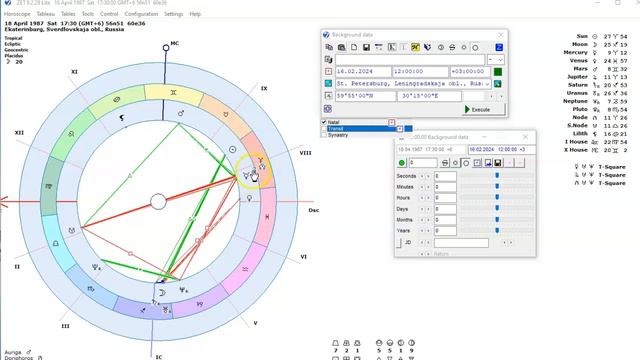The image size is (640, 360).
Task: Open the Configuration menu
Action: pyautogui.click(x=141, y=14)
